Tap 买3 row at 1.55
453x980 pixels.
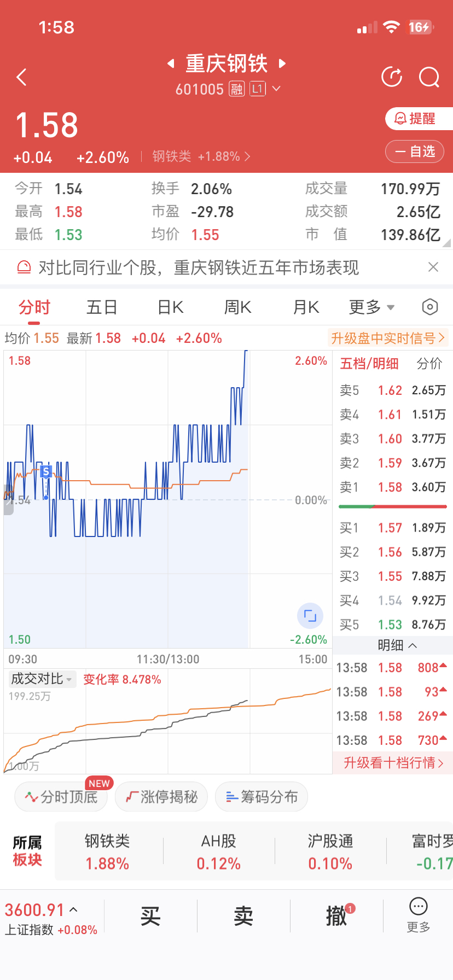(393, 576)
